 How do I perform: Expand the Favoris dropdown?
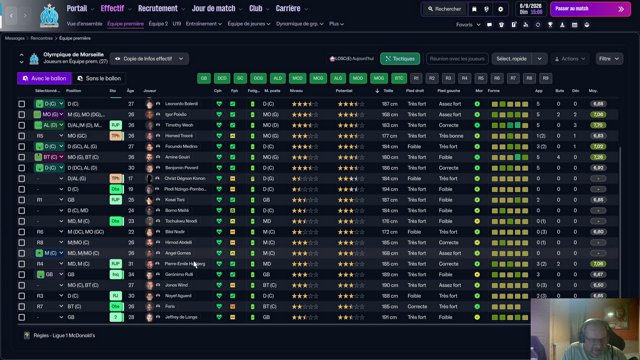(468, 25)
